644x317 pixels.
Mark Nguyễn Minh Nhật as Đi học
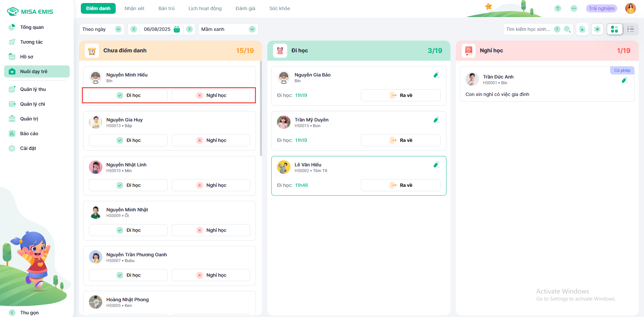tap(128, 230)
